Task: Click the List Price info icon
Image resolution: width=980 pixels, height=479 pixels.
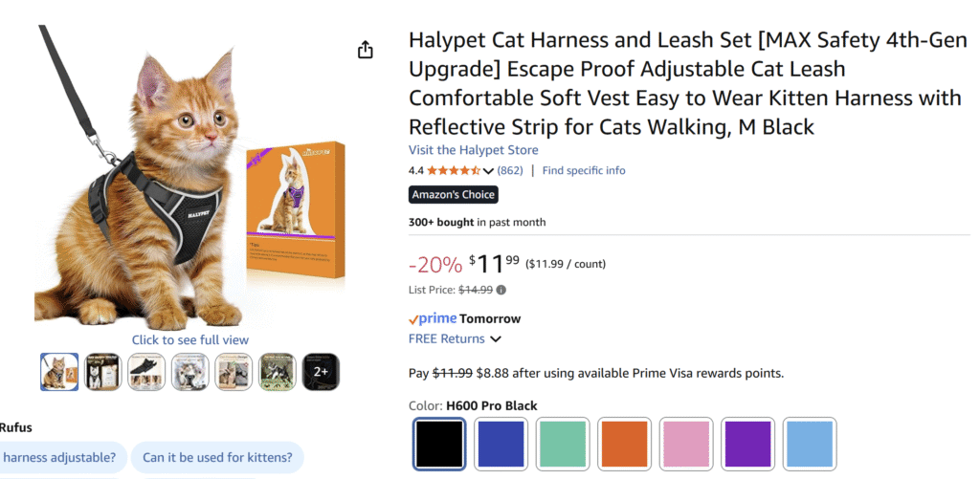Action: click(x=501, y=290)
